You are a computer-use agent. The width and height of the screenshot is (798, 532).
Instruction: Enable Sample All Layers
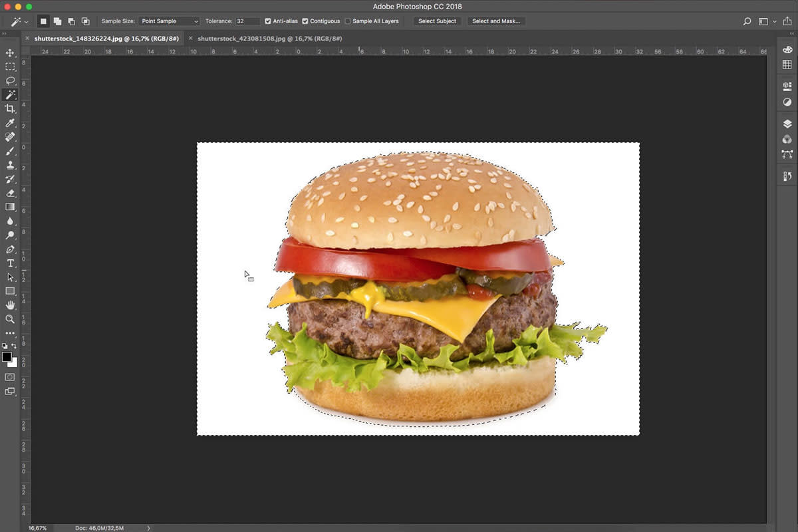tap(346, 21)
